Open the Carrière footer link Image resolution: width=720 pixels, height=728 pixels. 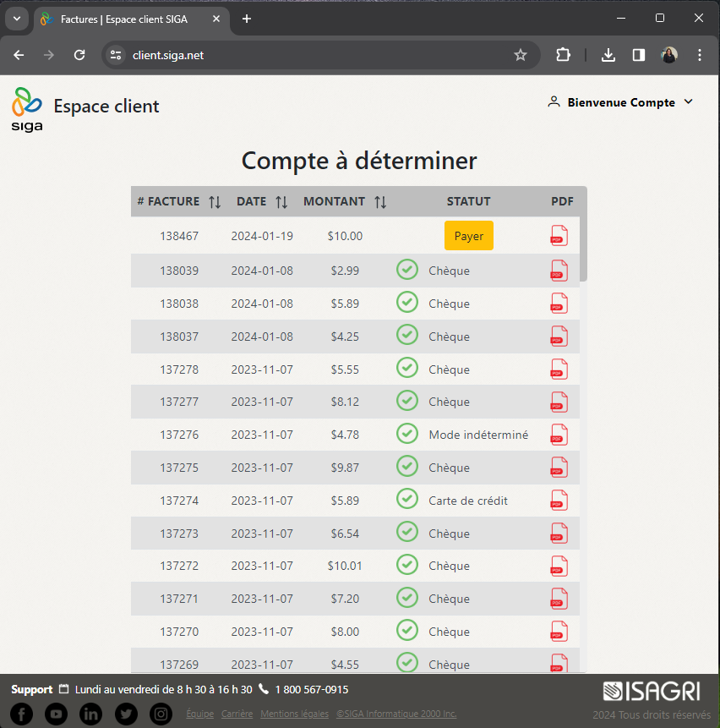click(237, 714)
